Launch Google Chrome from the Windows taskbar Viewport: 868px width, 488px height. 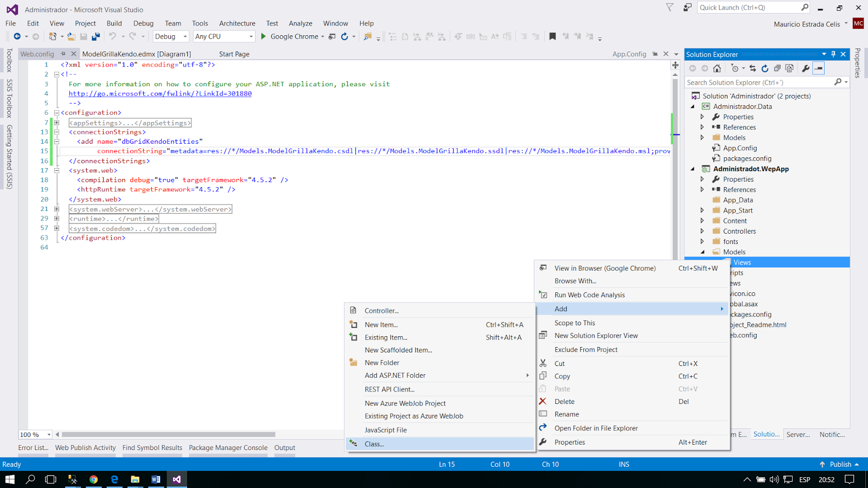(93, 479)
